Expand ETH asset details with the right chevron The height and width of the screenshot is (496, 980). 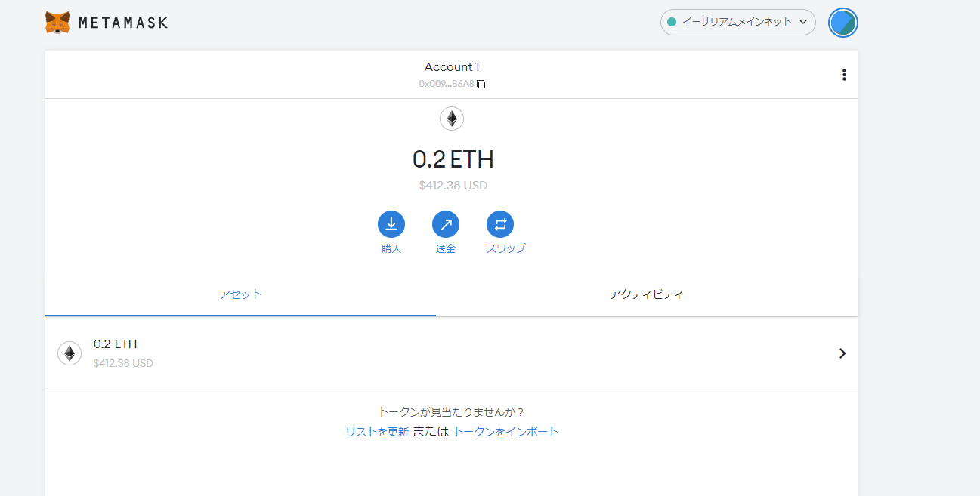click(x=842, y=353)
